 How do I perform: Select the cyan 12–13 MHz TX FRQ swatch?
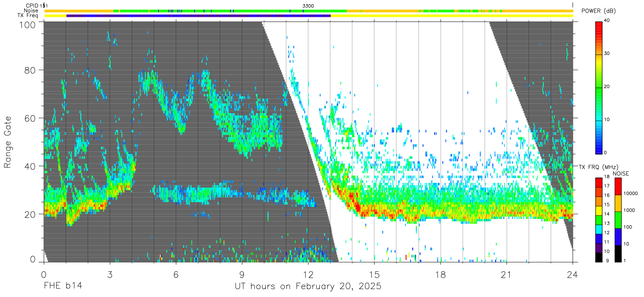598,229
